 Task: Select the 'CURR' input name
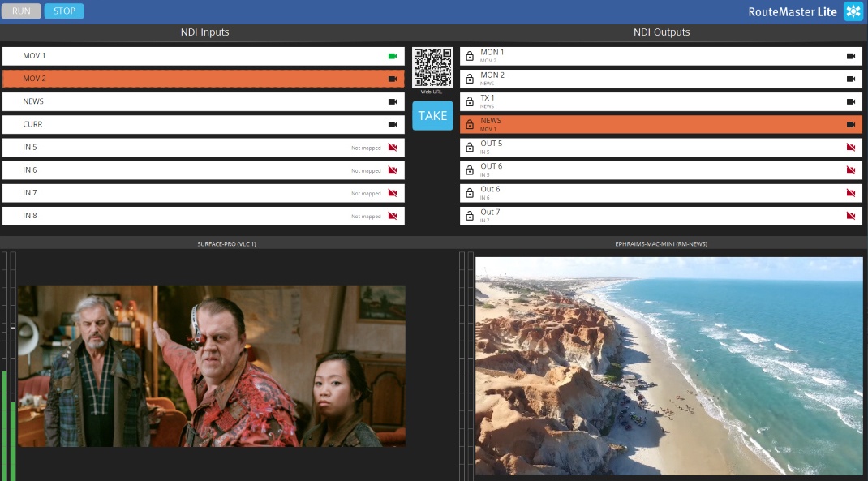coord(32,125)
